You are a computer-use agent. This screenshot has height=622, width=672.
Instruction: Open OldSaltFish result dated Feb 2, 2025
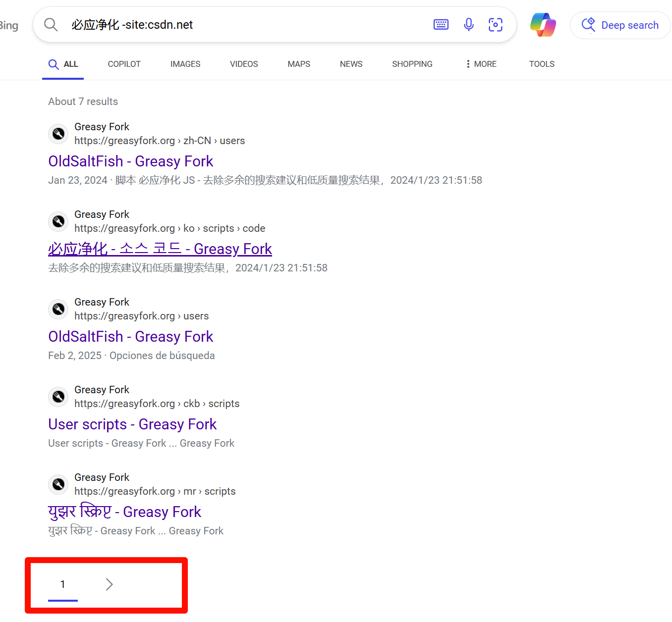[x=131, y=337]
